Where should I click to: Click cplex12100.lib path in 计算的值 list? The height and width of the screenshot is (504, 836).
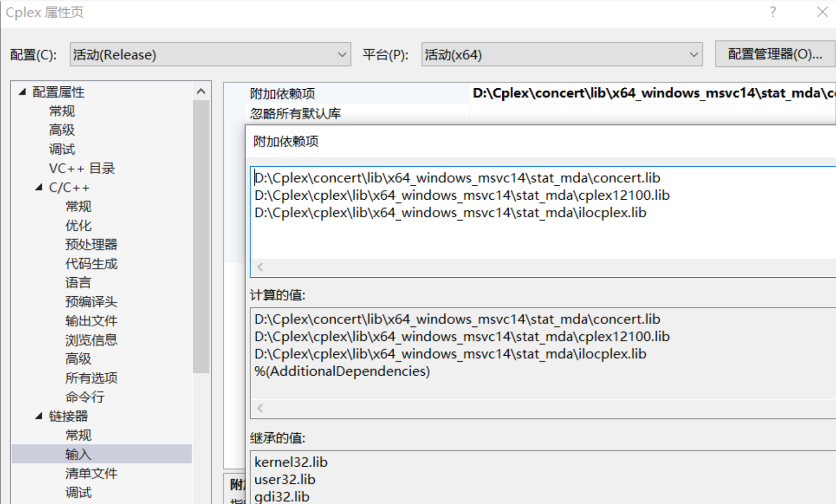[x=462, y=336]
